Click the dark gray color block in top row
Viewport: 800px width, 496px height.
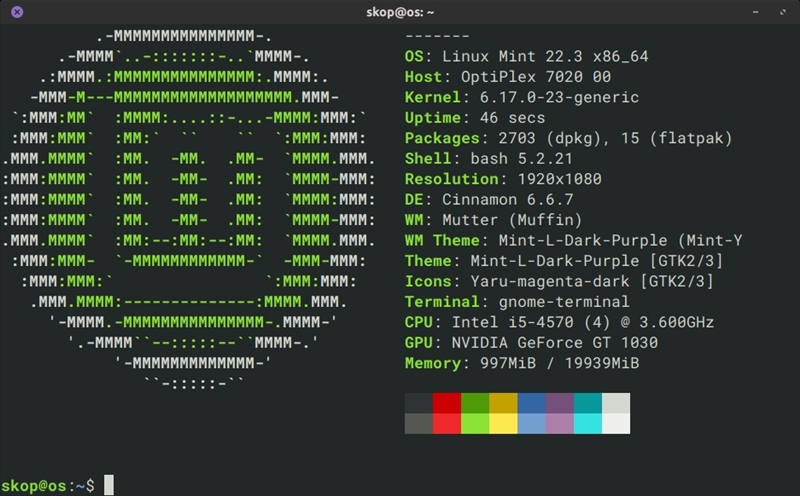point(419,403)
